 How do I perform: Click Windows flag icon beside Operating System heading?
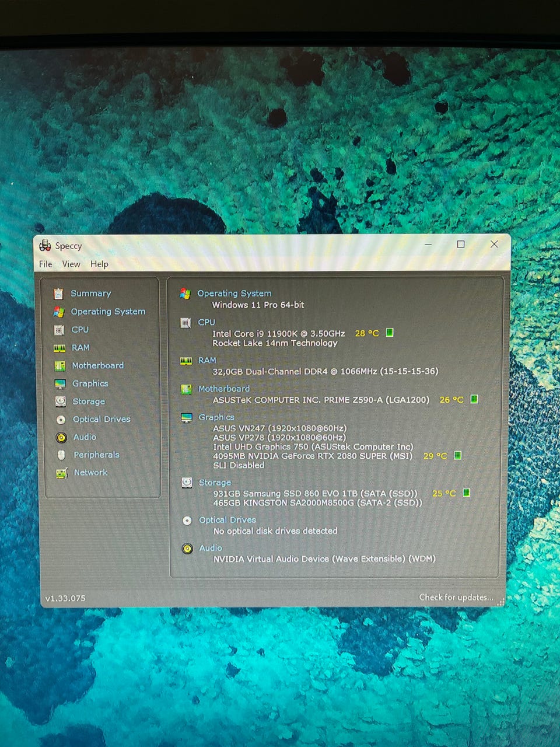pos(185,294)
